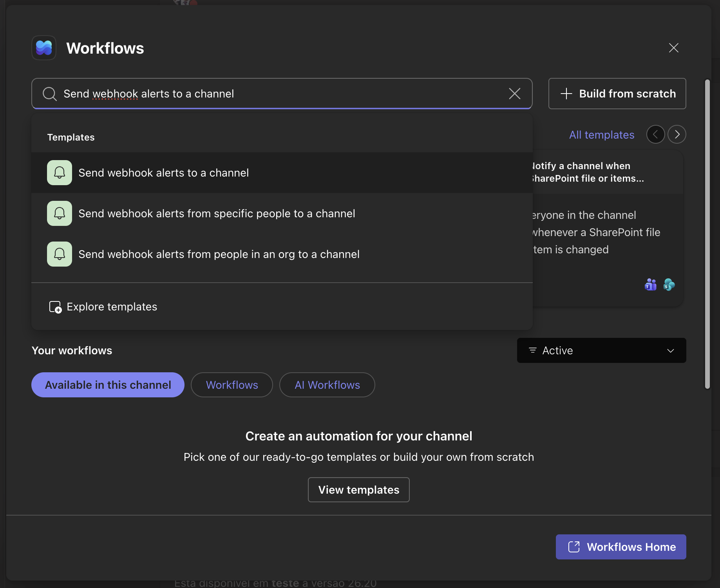Open Workflows Home button

click(621, 547)
